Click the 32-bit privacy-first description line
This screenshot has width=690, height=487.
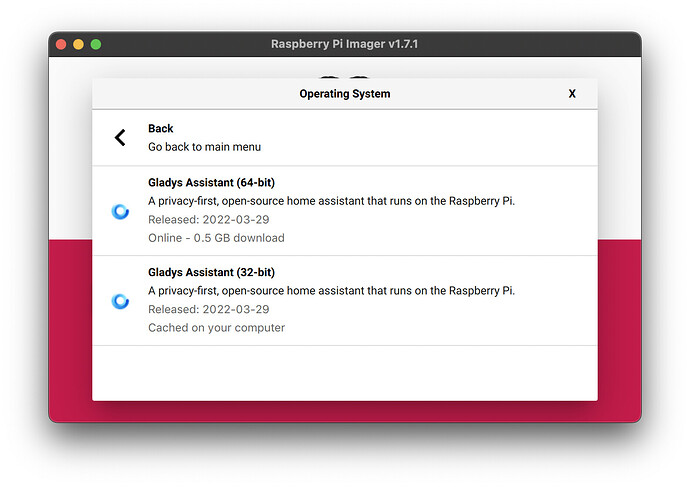tap(331, 291)
